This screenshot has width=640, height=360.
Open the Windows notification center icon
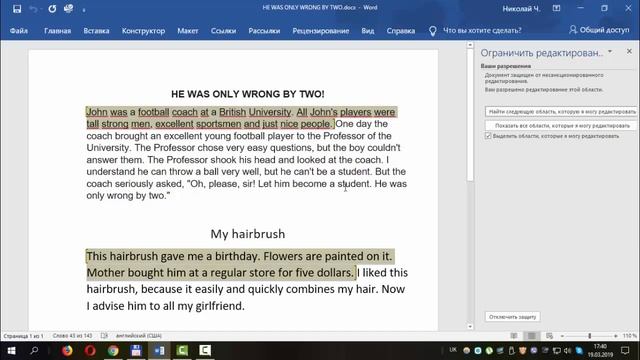pyautogui.click(x=625, y=350)
